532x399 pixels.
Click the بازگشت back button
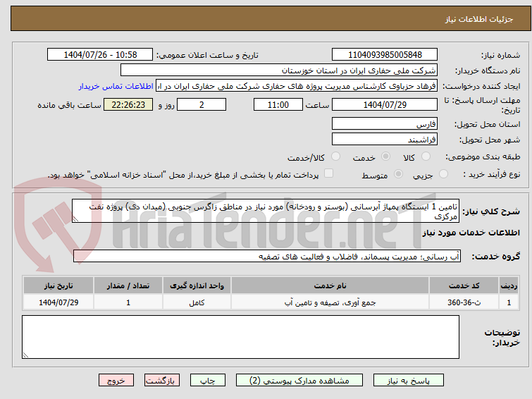click(x=162, y=381)
